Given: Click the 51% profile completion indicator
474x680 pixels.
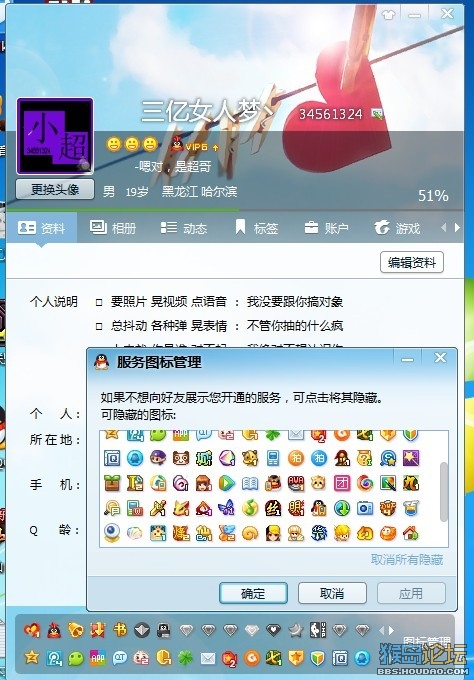Looking at the screenshot, I should pos(433,196).
